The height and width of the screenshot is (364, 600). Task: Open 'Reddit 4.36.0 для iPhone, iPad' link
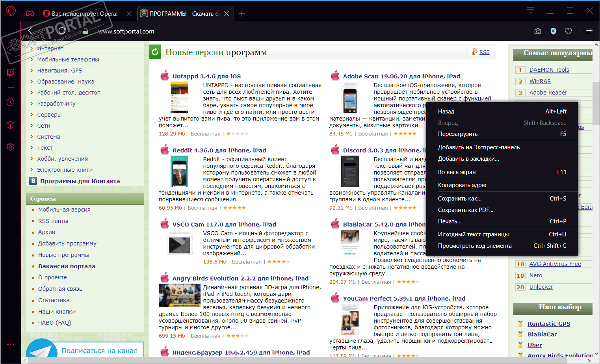(219, 150)
